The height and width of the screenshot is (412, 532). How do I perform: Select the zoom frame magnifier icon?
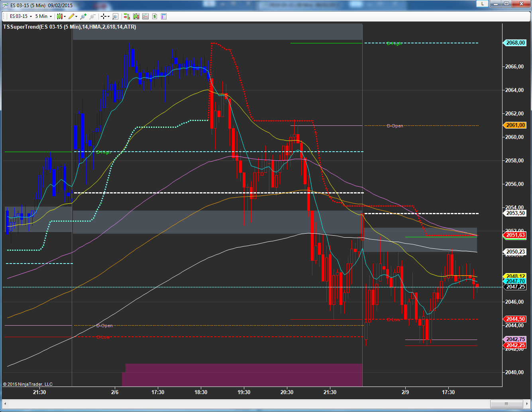point(115,16)
